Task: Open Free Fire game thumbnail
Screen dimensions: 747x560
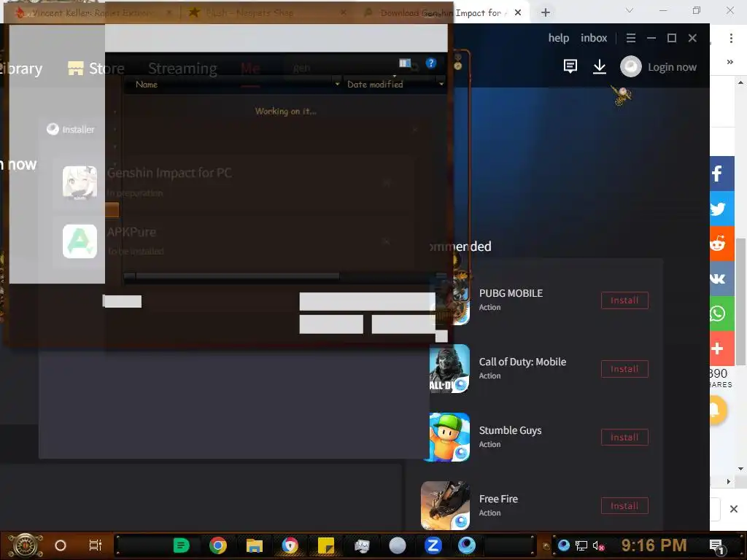Action: [446, 505]
